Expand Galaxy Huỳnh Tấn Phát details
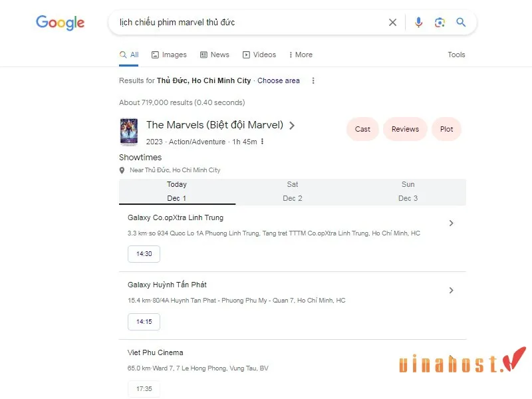 pyautogui.click(x=451, y=291)
